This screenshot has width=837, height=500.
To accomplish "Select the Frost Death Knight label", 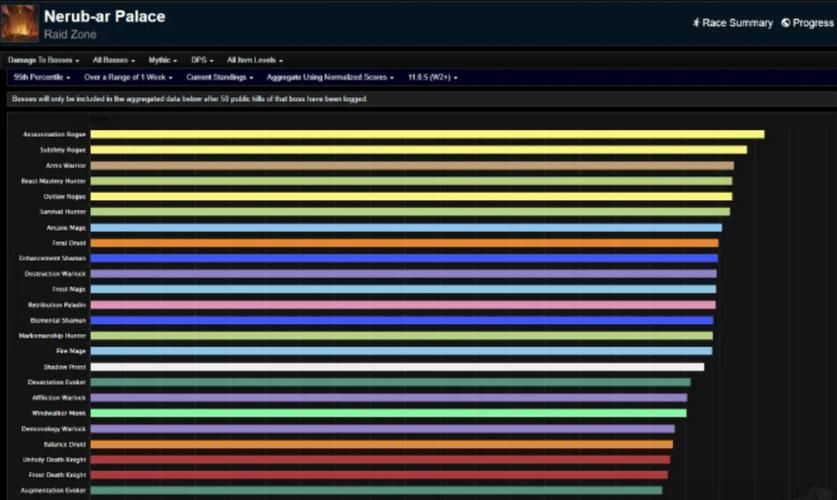I will pyautogui.click(x=57, y=475).
